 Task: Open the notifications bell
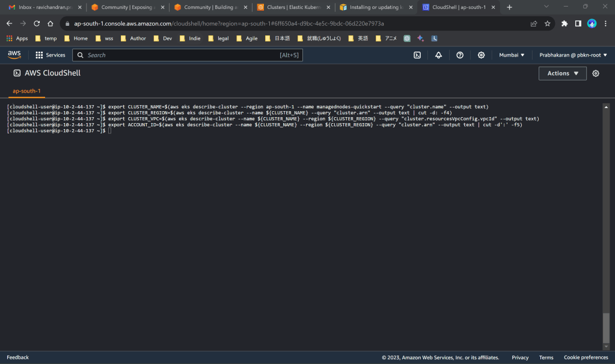click(x=438, y=55)
